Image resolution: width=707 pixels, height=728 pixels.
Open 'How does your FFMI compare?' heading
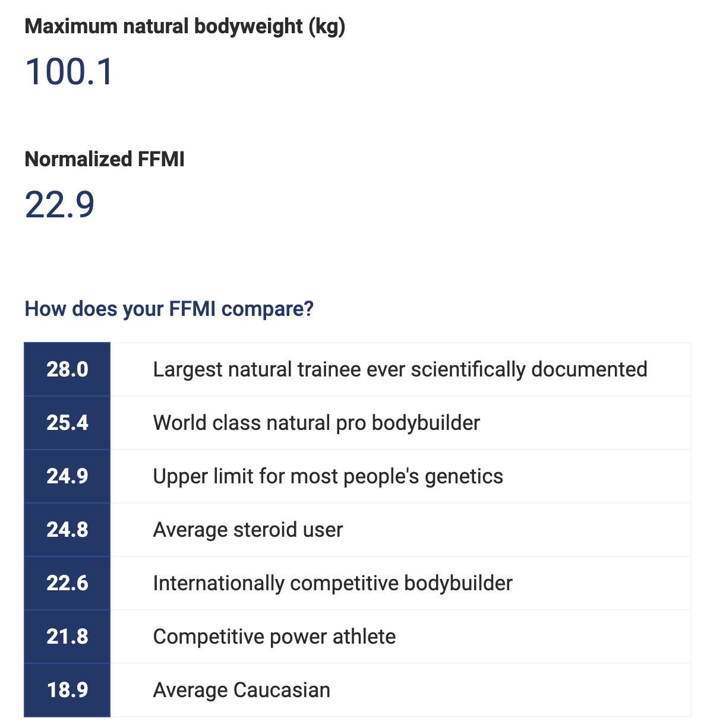coord(169,309)
